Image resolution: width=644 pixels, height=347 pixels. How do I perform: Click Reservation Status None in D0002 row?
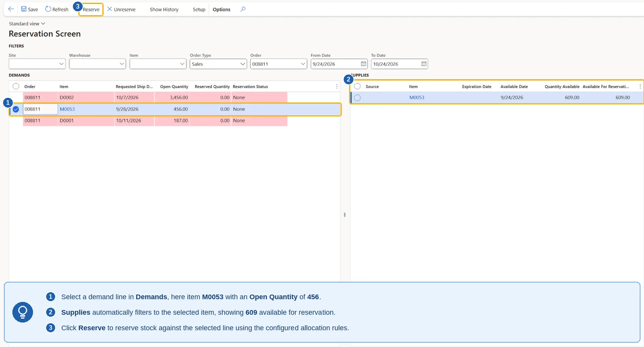(x=259, y=97)
